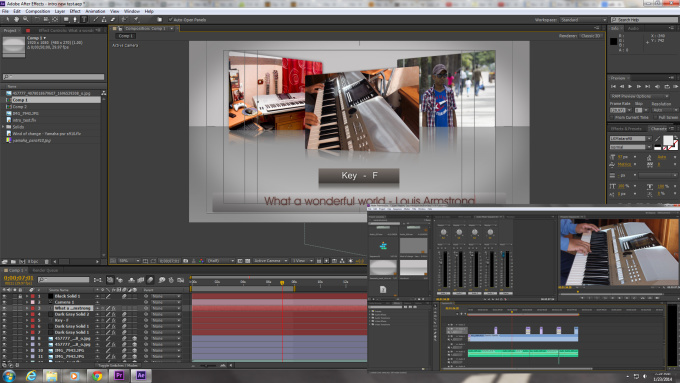
Task: Switch to the Render Queue tab
Action: (46, 270)
